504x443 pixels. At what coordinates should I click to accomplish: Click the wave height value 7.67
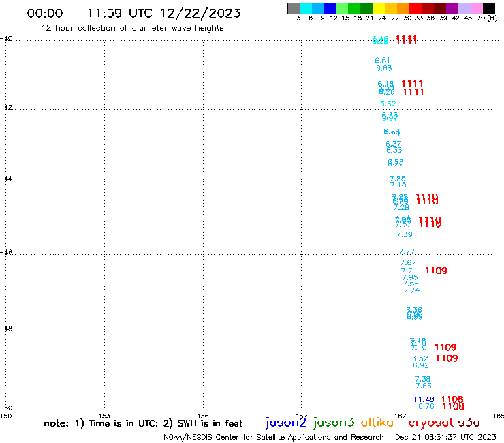[x=408, y=262]
